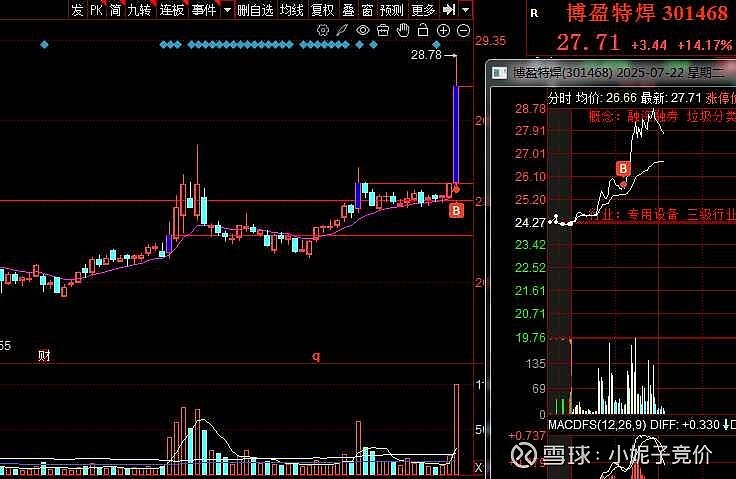Open the 复权 adjustment option
The width and height of the screenshot is (736, 479).
[322, 9]
